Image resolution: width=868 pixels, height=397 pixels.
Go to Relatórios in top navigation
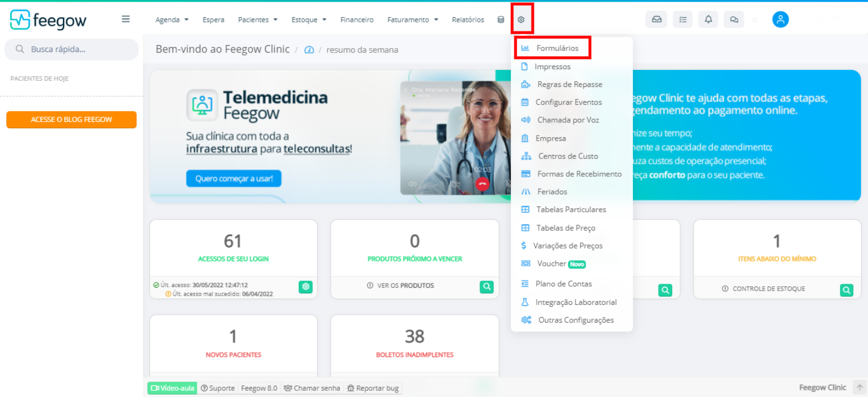(467, 19)
